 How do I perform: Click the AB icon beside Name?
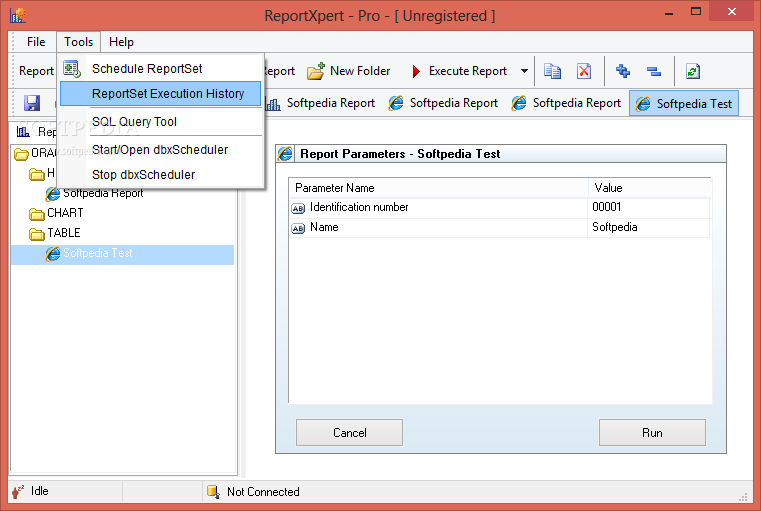coord(298,228)
